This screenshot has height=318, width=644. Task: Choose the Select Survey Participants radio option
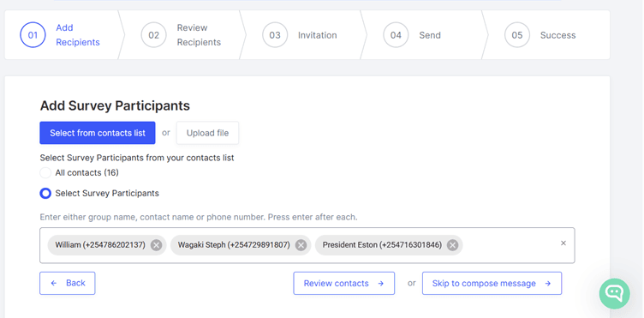pyautogui.click(x=45, y=193)
